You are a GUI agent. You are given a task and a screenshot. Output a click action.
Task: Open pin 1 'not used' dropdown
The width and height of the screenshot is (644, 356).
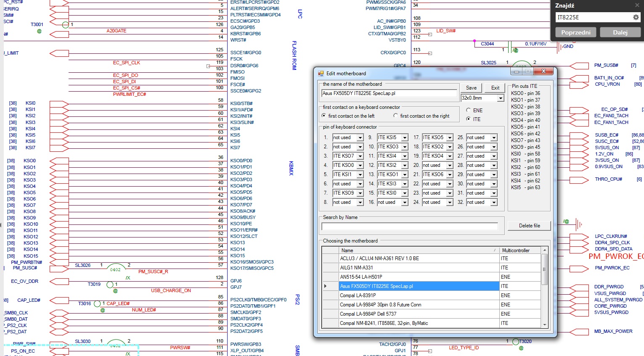tap(360, 137)
